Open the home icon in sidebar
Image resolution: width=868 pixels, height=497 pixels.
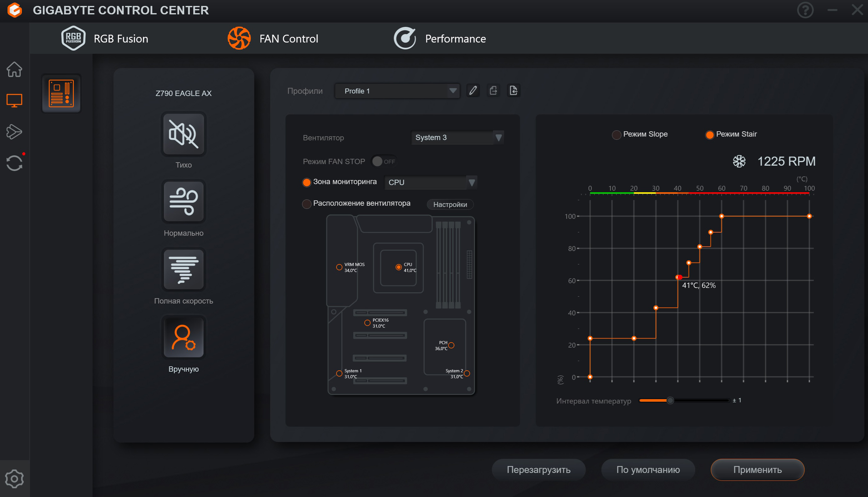(x=14, y=69)
